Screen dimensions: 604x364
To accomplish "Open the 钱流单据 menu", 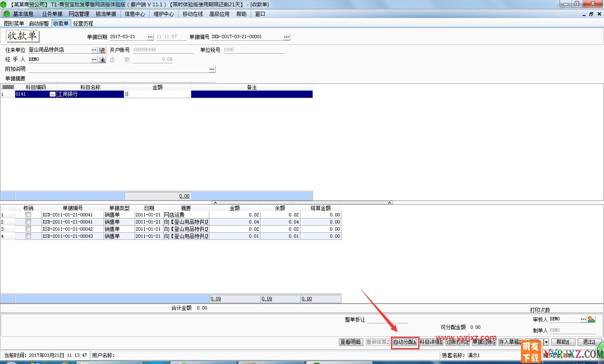I will (106, 14).
